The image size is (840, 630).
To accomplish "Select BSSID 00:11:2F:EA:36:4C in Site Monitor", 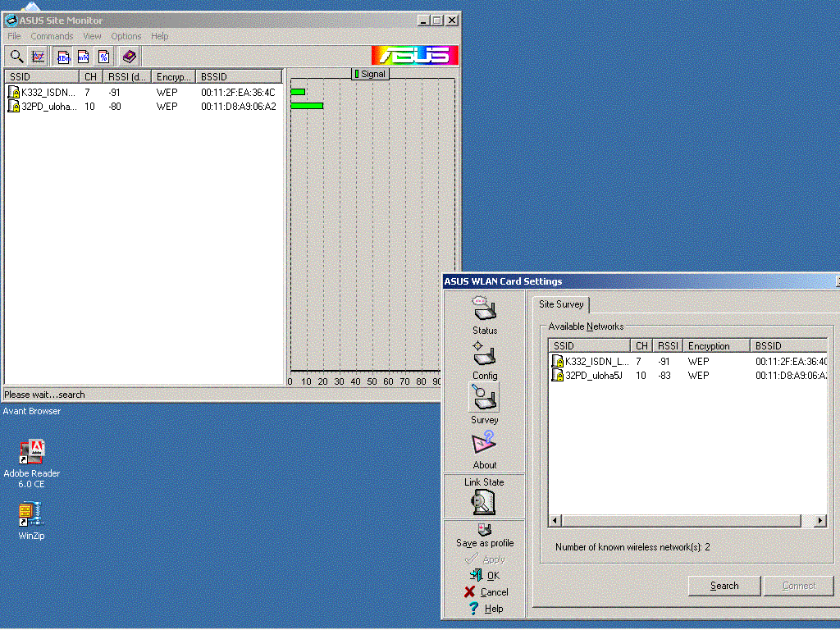I will click(238, 92).
